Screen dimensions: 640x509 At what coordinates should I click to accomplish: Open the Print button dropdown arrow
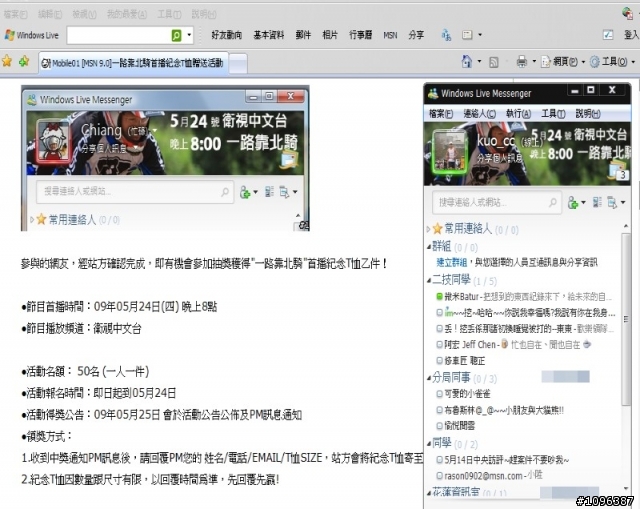(534, 62)
